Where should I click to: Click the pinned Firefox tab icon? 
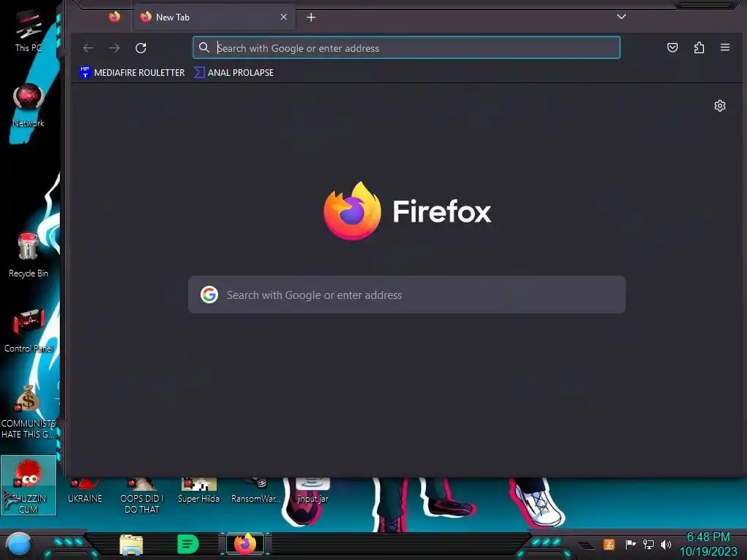[115, 17]
